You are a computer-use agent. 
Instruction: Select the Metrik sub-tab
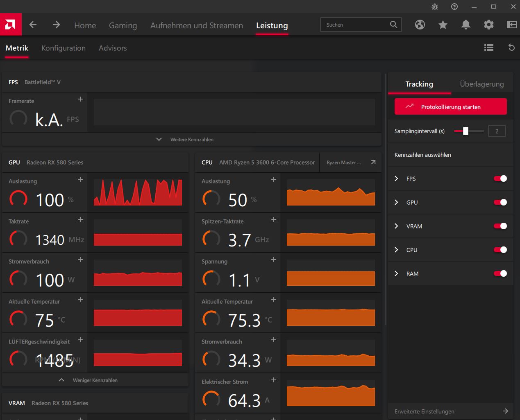17,48
